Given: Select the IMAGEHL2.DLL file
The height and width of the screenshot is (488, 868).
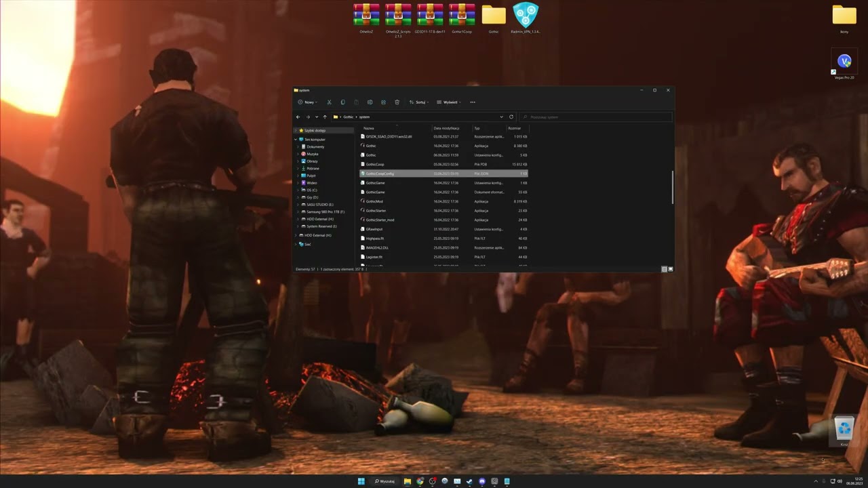Looking at the screenshot, I should point(443,247).
